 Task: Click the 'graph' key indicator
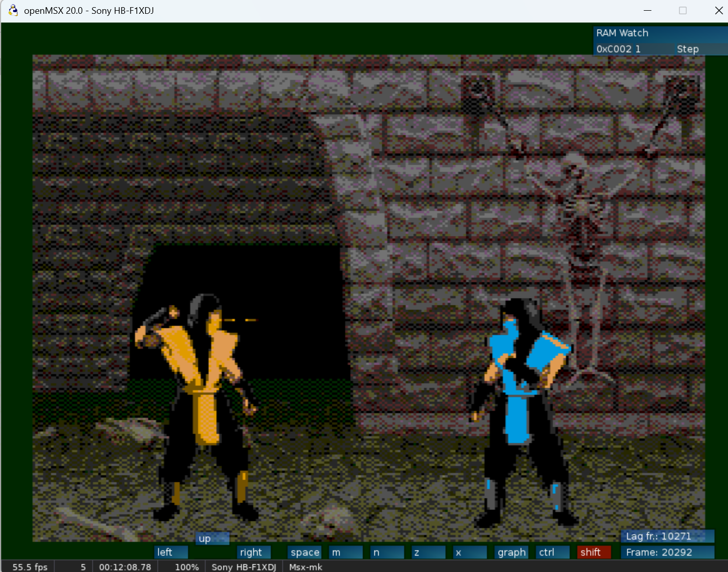(511, 552)
